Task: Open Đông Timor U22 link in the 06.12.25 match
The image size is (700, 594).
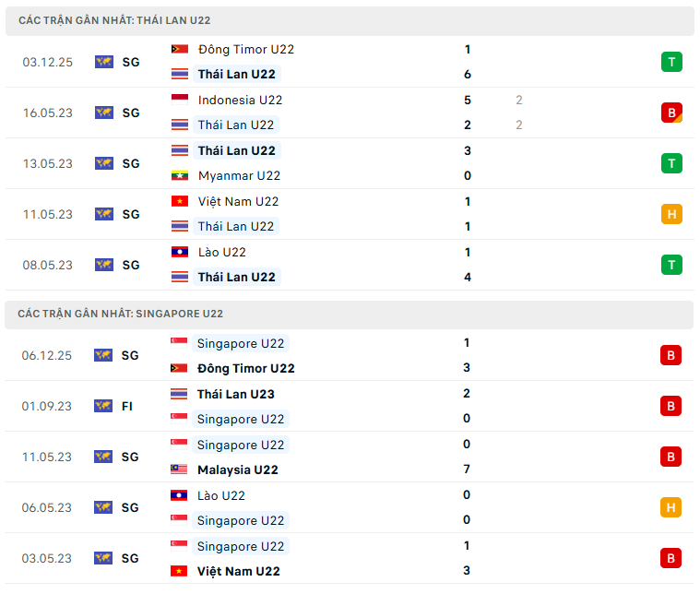Action: (x=245, y=368)
